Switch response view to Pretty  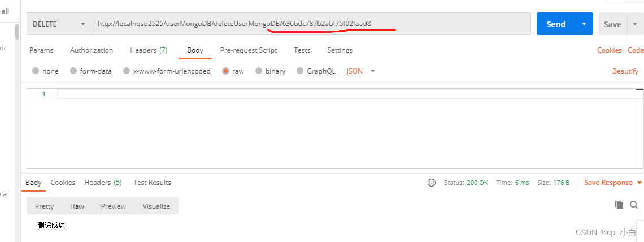[x=45, y=206]
